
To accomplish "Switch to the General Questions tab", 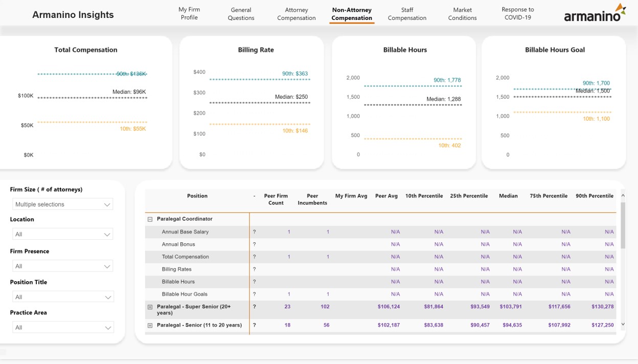I will point(241,14).
